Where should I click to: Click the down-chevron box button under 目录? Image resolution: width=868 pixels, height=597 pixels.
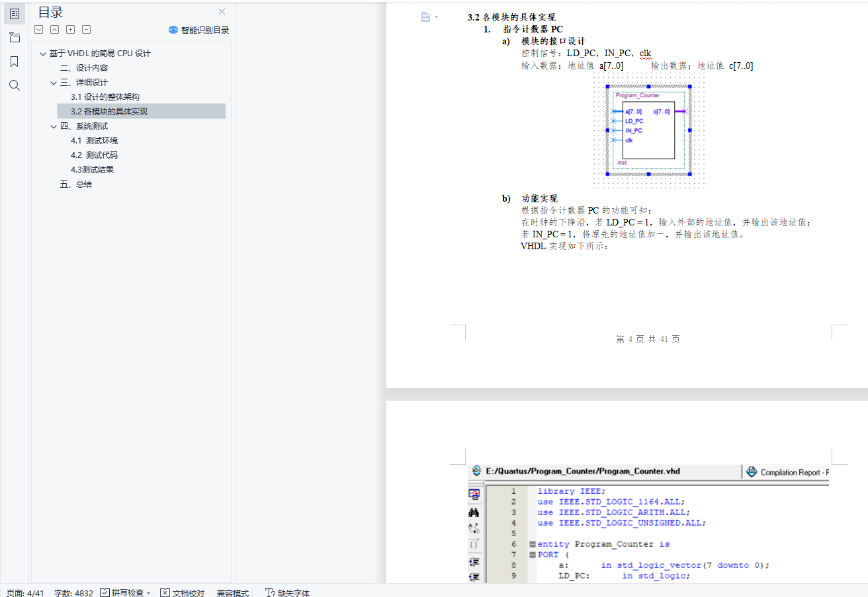38,29
